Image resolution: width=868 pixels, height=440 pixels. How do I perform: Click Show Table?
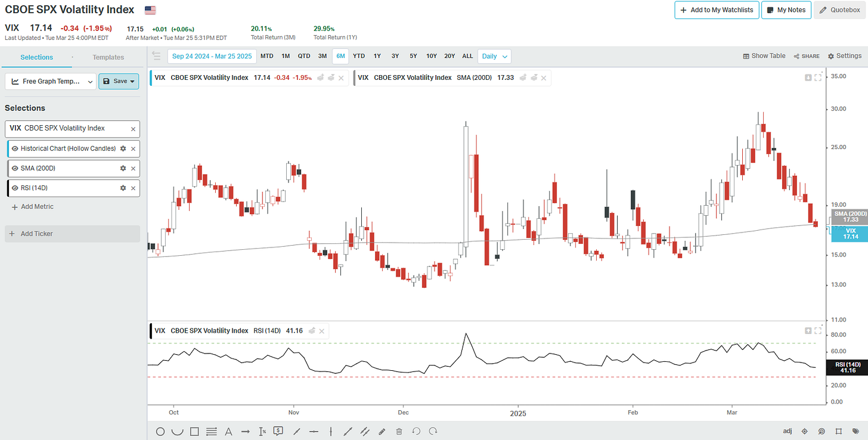764,56
